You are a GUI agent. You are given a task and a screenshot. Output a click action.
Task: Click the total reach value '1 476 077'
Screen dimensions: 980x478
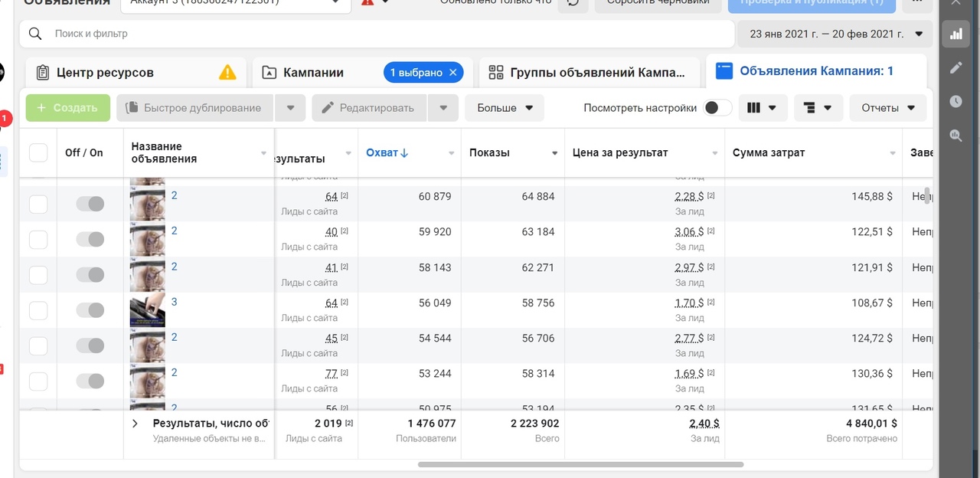[431, 423]
